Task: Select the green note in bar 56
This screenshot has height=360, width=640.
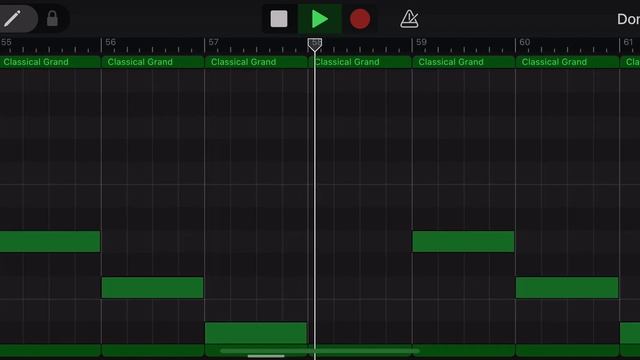Action: point(152,287)
